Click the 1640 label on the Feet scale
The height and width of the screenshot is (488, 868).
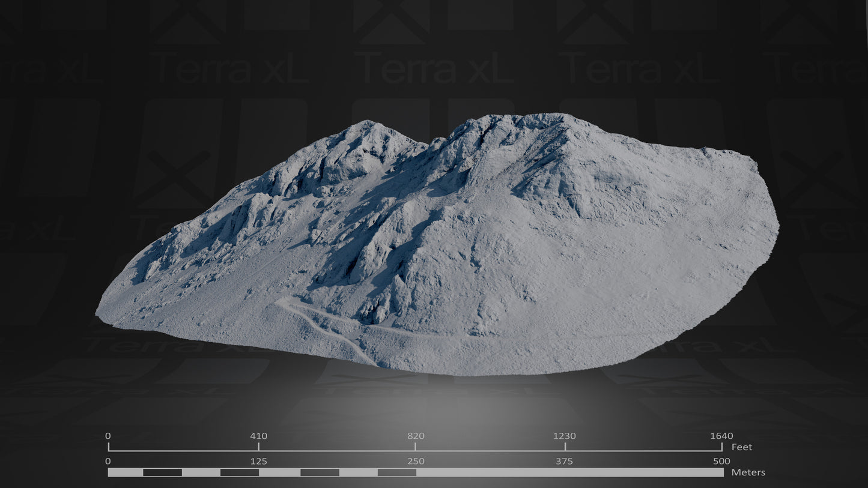click(722, 436)
